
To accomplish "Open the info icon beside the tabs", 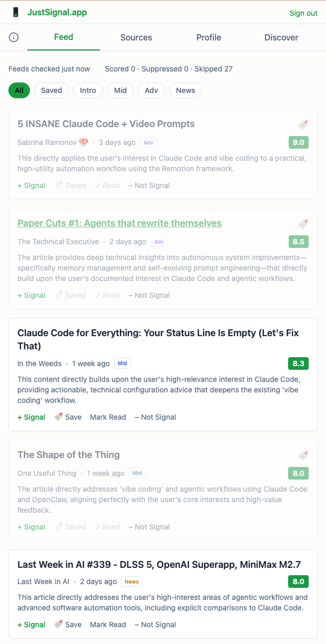I will [13, 37].
